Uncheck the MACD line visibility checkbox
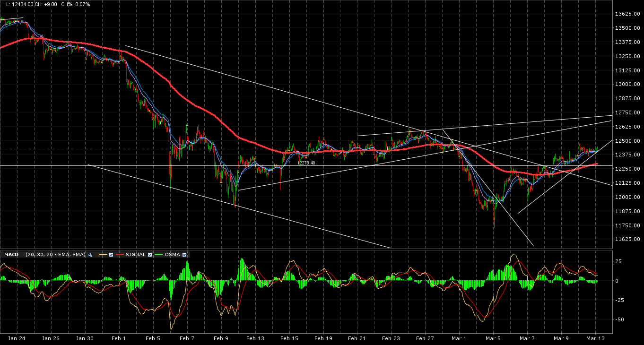644x345 pixels. click(x=111, y=255)
